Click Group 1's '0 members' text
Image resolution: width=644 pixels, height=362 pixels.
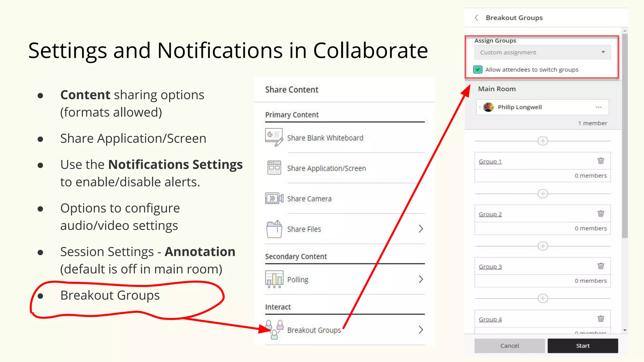591,176
